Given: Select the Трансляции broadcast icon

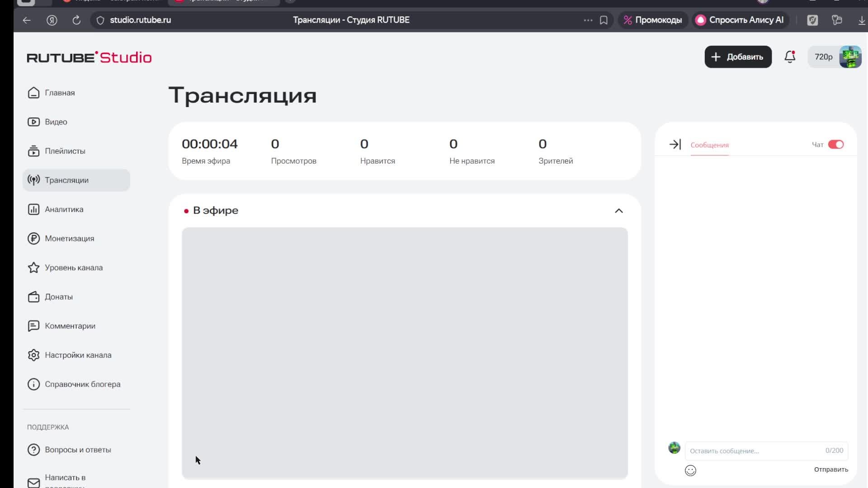Looking at the screenshot, I should [x=34, y=180].
